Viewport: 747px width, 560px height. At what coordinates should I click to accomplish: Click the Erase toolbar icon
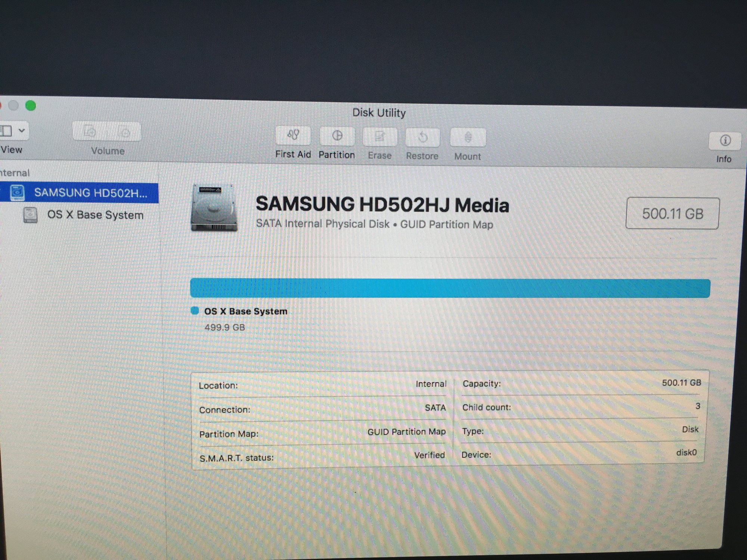(x=380, y=137)
